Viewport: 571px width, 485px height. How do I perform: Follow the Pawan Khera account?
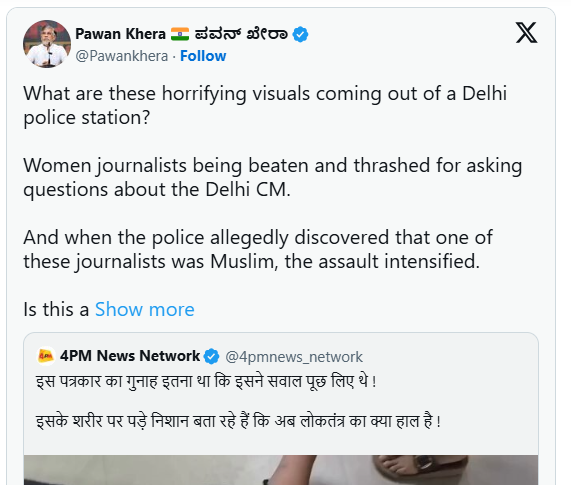click(x=203, y=56)
